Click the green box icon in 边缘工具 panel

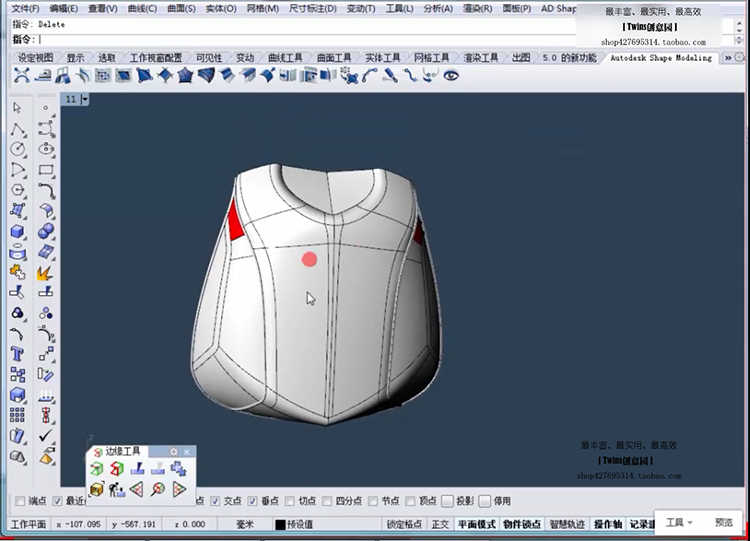pyautogui.click(x=97, y=468)
